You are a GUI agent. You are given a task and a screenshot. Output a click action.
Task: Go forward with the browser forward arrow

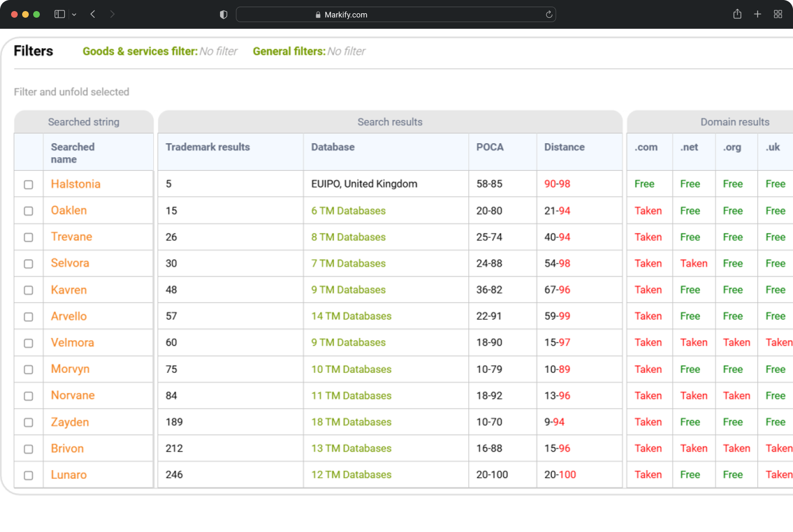click(112, 14)
